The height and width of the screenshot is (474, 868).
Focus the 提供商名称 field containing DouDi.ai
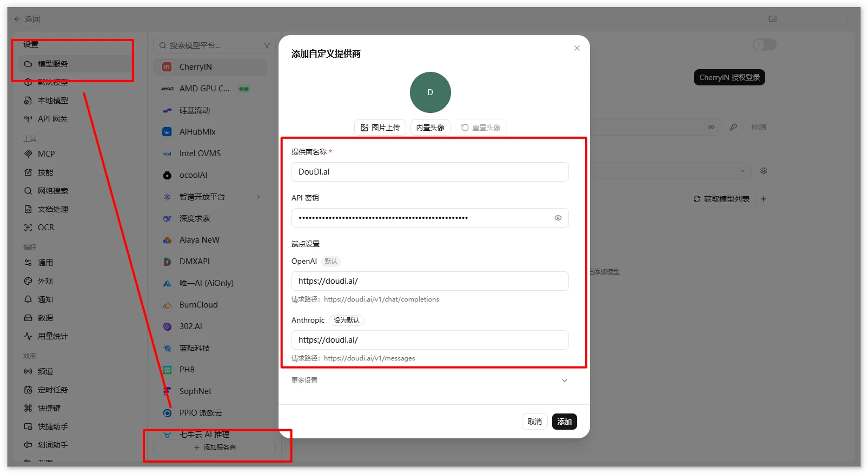coord(430,172)
